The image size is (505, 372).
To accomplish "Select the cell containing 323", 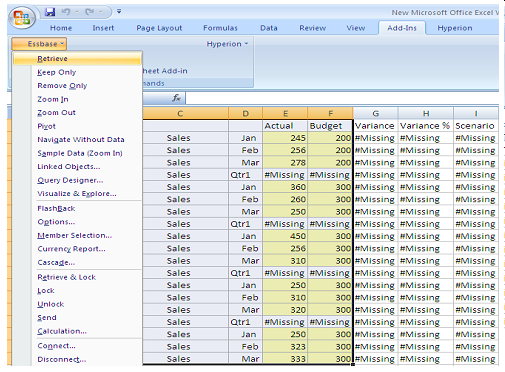I will point(285,347).
